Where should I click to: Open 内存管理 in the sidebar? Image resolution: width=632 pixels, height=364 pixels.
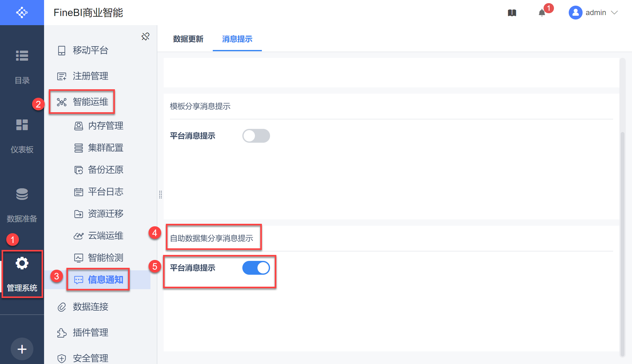(x=105, y=126)
